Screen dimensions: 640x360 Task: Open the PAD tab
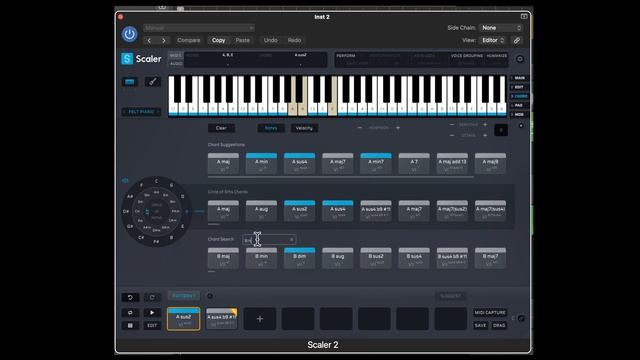[519, 105]
